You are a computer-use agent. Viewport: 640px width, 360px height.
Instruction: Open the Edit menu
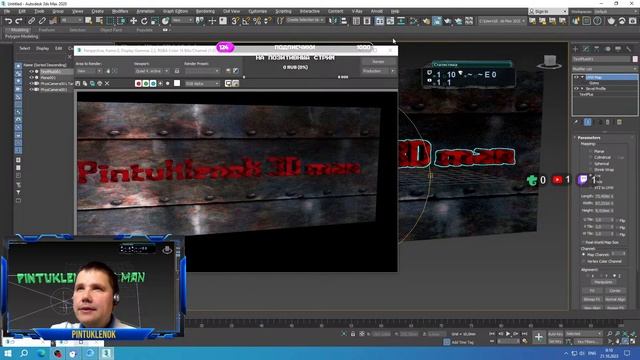[22, 11]
